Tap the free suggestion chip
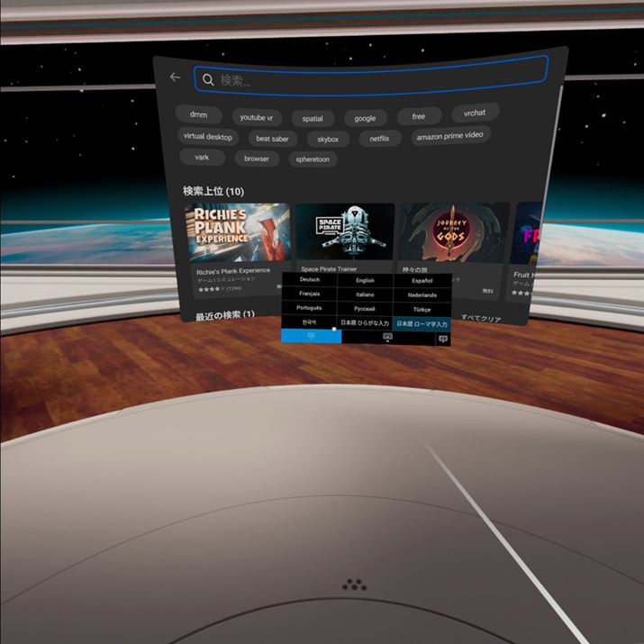 (419, 116)
